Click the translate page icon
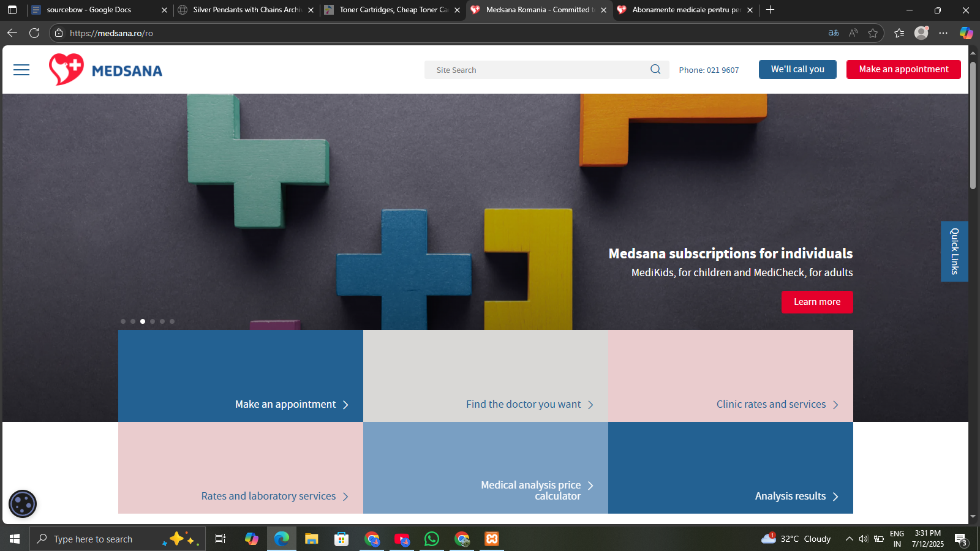The width and height of the screenshot is (980, 551). (x=834, y=33)
